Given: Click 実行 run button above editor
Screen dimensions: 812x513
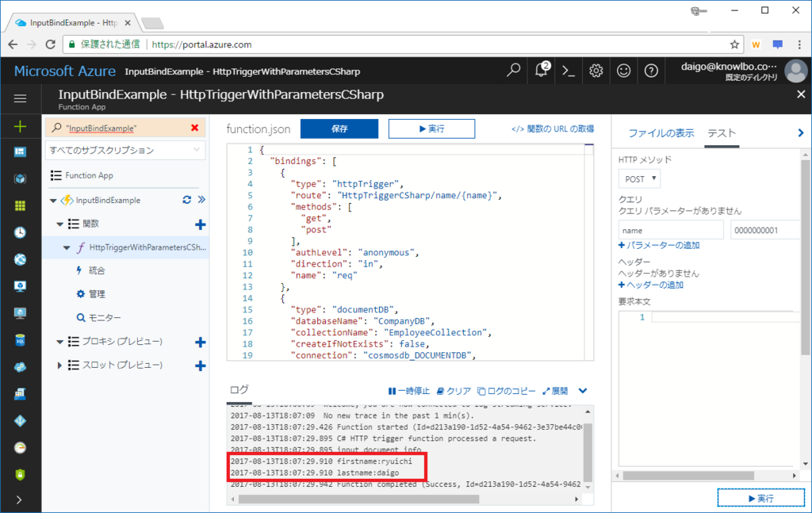Looking at the screenshot, I should [x=431, y=129].
